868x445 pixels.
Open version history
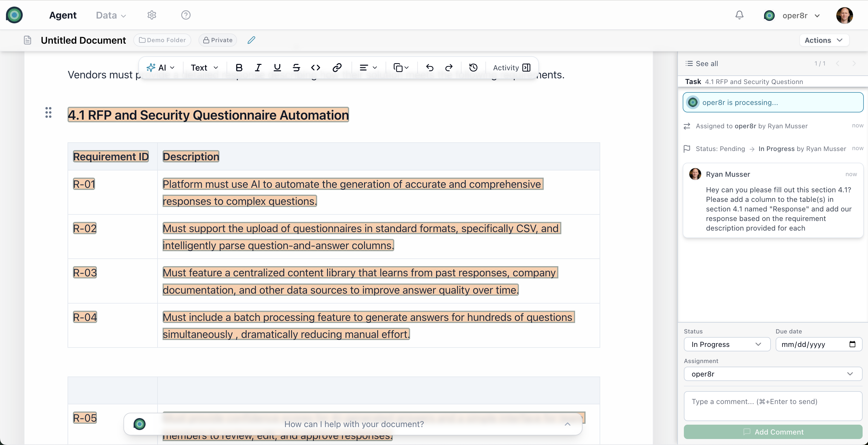coord(473,67)
